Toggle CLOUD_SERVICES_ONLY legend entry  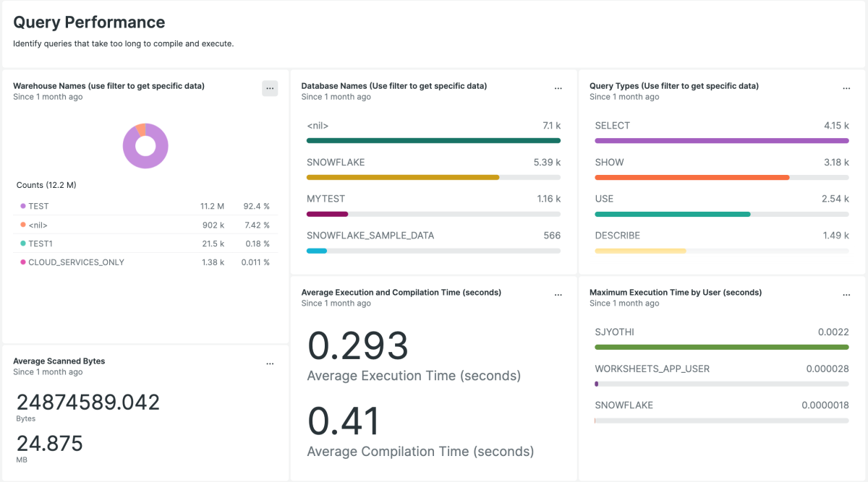point(76,262)
